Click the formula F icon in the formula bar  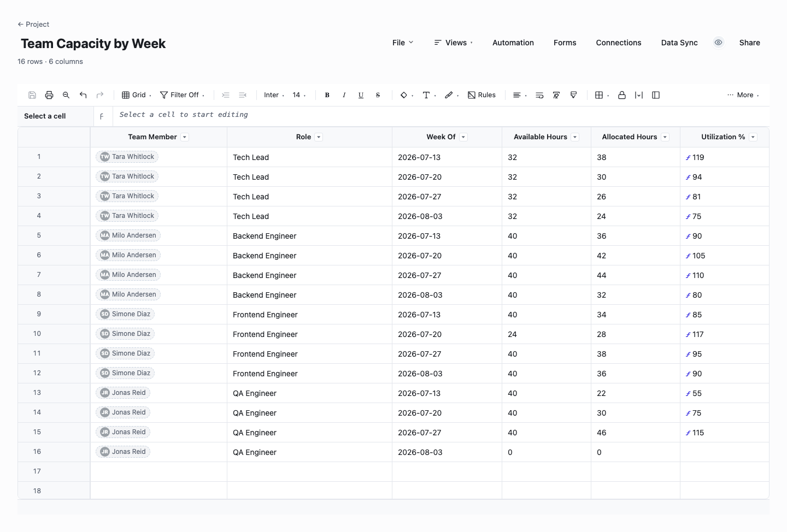[x=102, y=116]
